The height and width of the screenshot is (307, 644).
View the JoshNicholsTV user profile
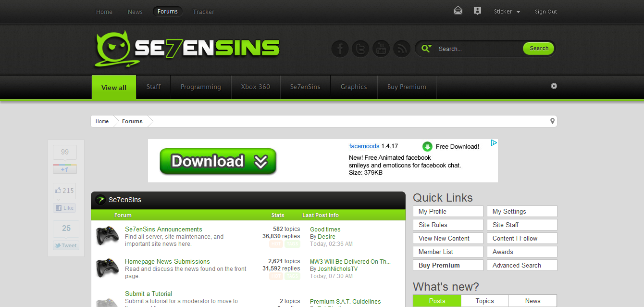337,269
